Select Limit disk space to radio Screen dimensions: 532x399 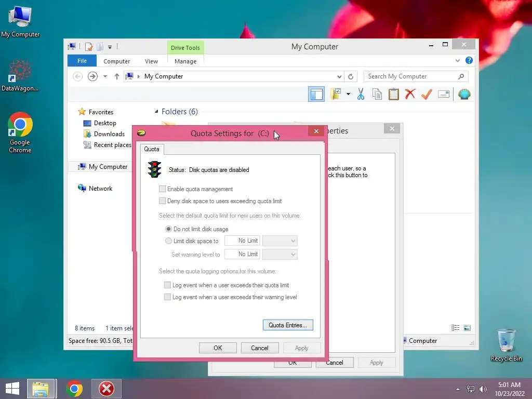click(x=168, y=241)
